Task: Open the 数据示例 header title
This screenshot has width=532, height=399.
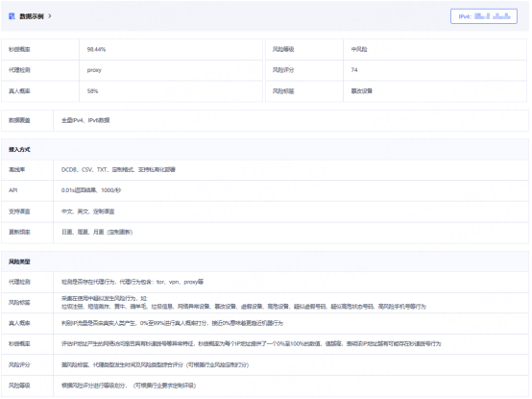Action: [32, 16]
